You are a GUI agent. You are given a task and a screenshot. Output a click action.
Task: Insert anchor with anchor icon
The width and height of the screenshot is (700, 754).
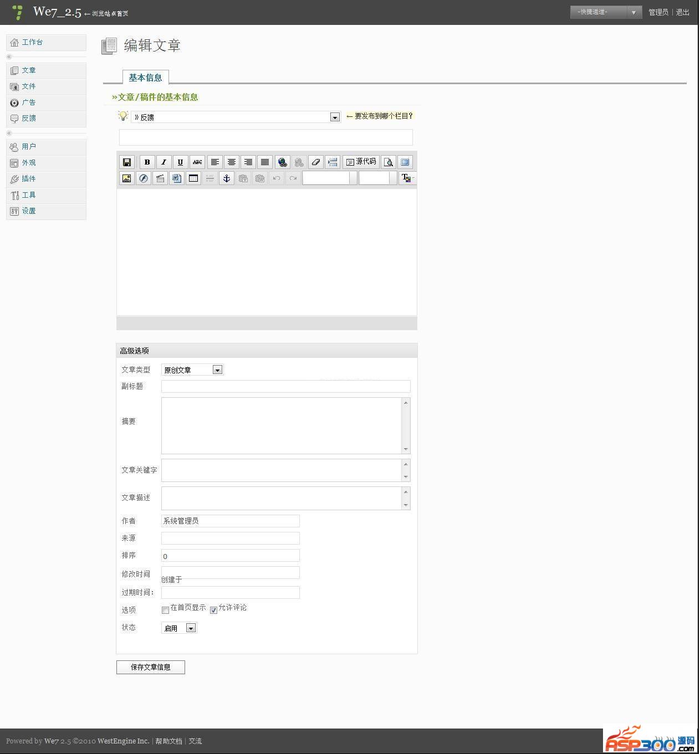tap(227, 178)
